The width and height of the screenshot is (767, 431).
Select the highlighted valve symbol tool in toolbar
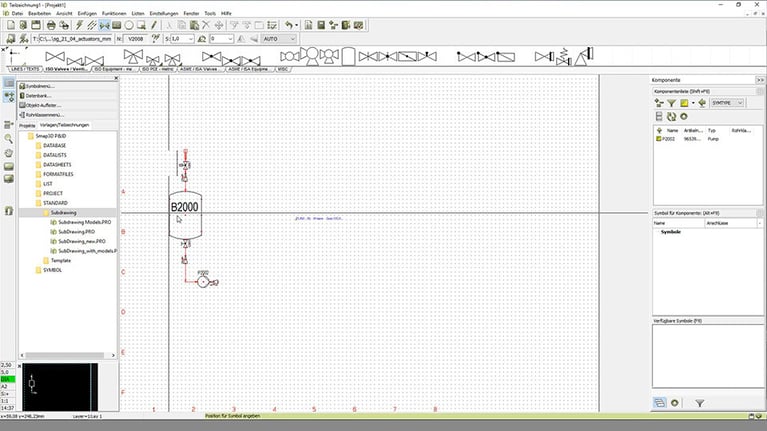104,25
